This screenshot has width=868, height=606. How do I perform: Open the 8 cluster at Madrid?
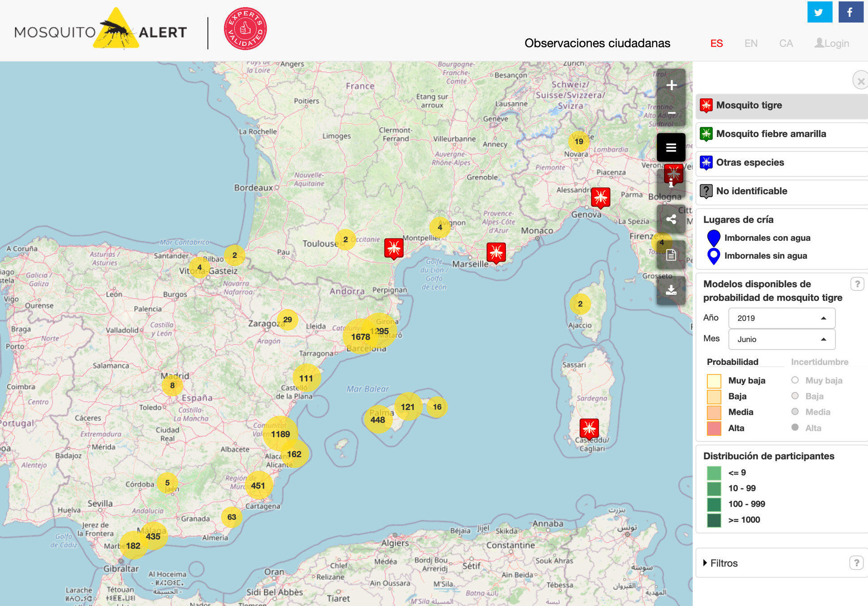[172, 385]
